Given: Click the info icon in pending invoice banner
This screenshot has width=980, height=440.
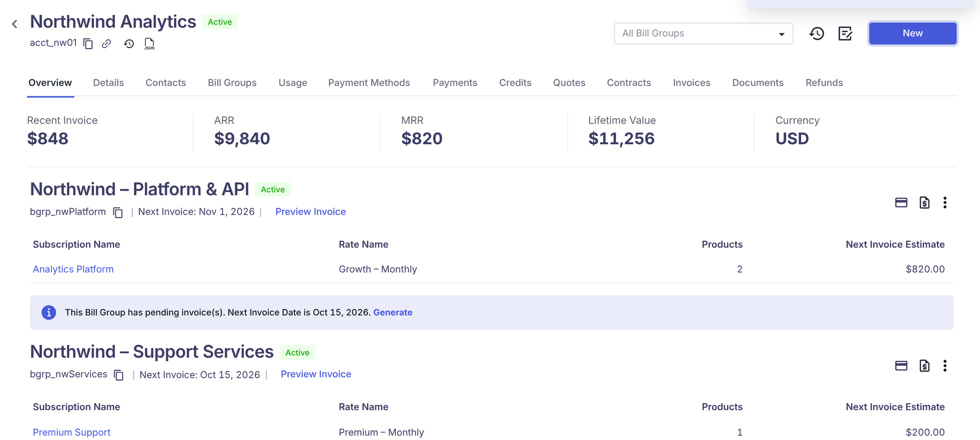Looking at the screenshot, I should click(49, 312).
